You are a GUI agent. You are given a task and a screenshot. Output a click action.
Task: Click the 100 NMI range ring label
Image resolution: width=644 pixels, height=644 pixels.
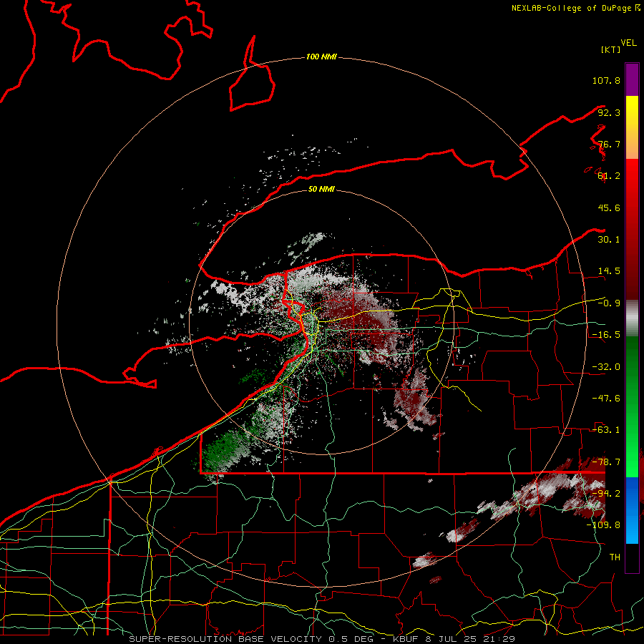coord(321,57)
